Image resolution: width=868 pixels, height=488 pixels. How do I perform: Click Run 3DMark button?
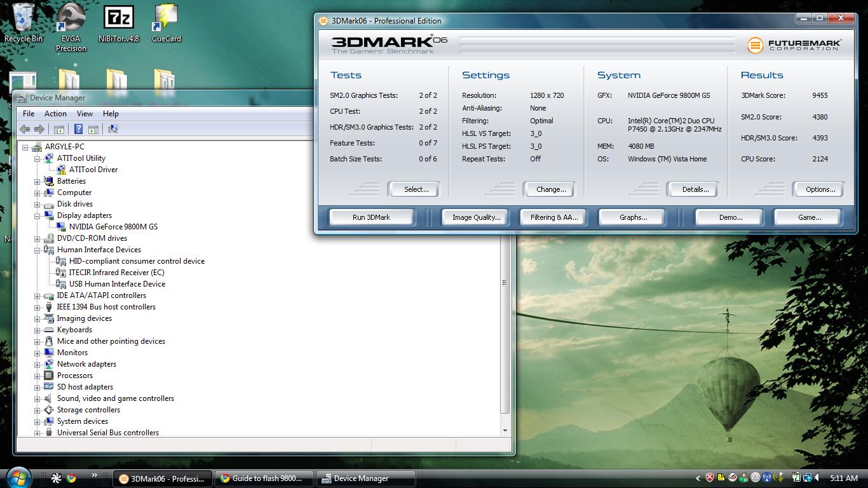(x=371, y=217)
